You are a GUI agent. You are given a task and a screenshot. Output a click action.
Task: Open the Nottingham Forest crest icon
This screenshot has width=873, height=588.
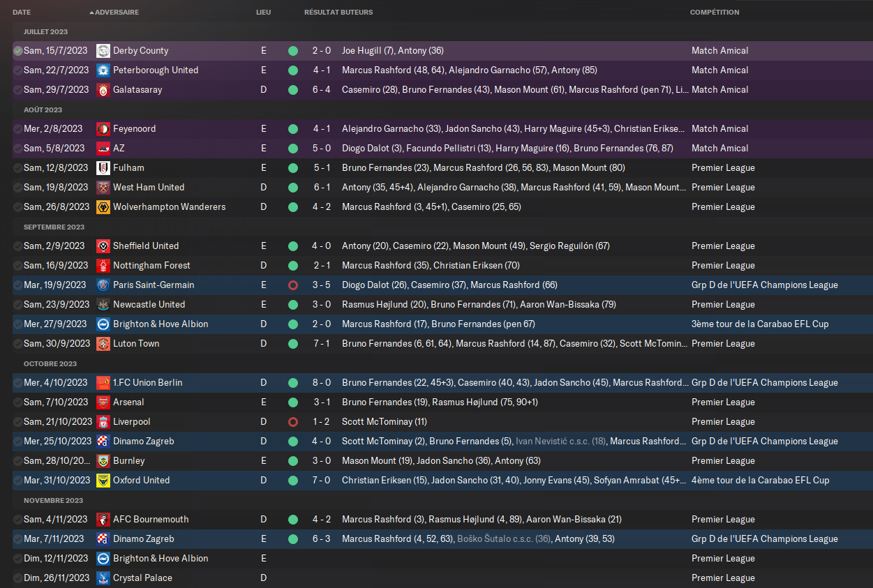(x=103, y=266)
